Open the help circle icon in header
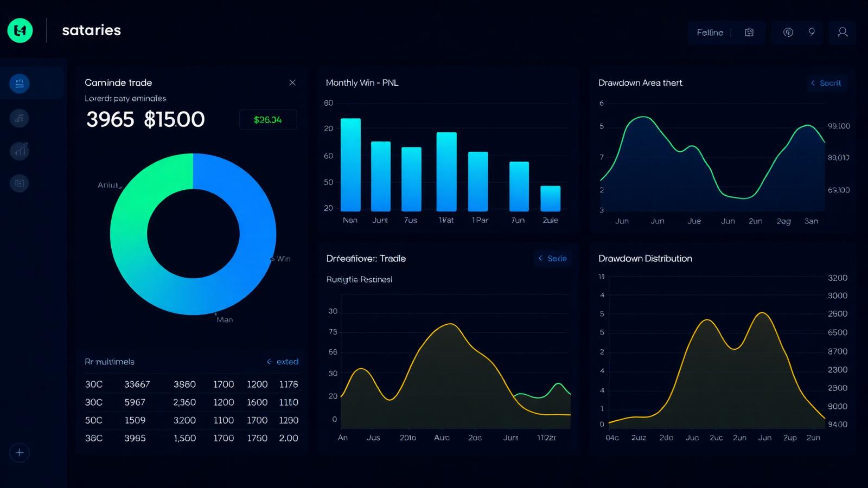Image resolution: width=868 pixels, height=488 pixels. pos(788,33)
